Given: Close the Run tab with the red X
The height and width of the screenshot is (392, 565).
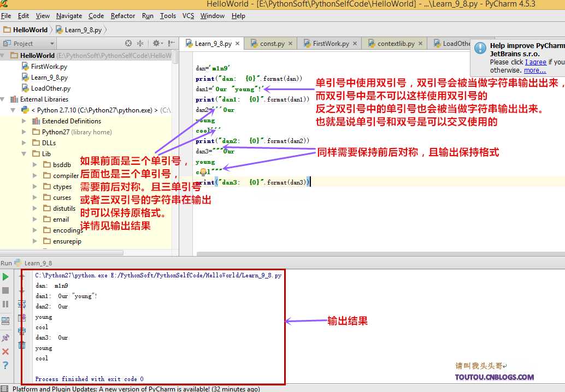Looking at the screenshot, I should [x=5, y=352].
